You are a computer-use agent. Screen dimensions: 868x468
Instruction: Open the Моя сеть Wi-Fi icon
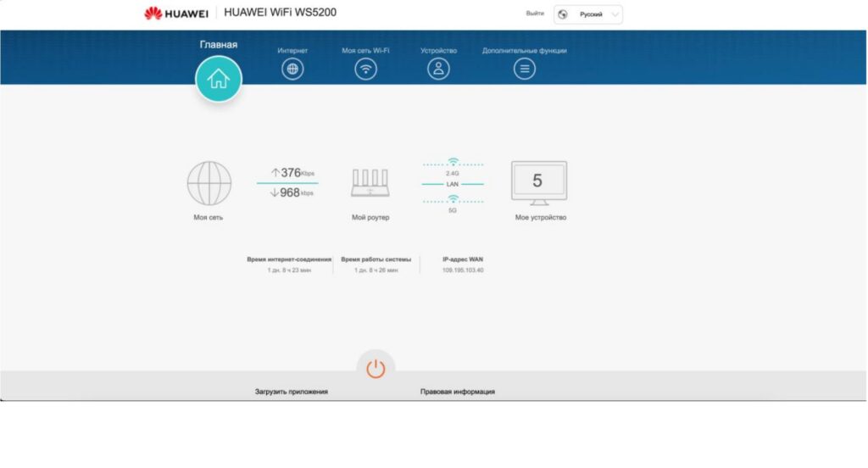pyautogui.click(x=365, y=70)
